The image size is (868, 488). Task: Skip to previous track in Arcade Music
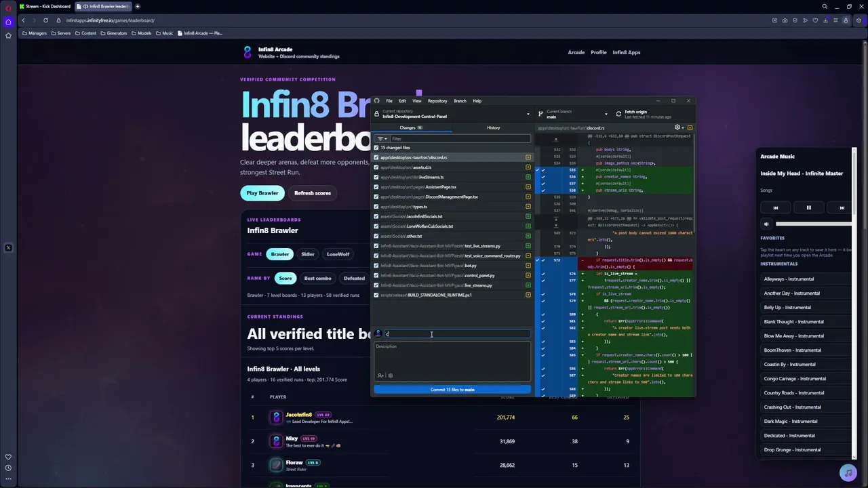point(776,208)
